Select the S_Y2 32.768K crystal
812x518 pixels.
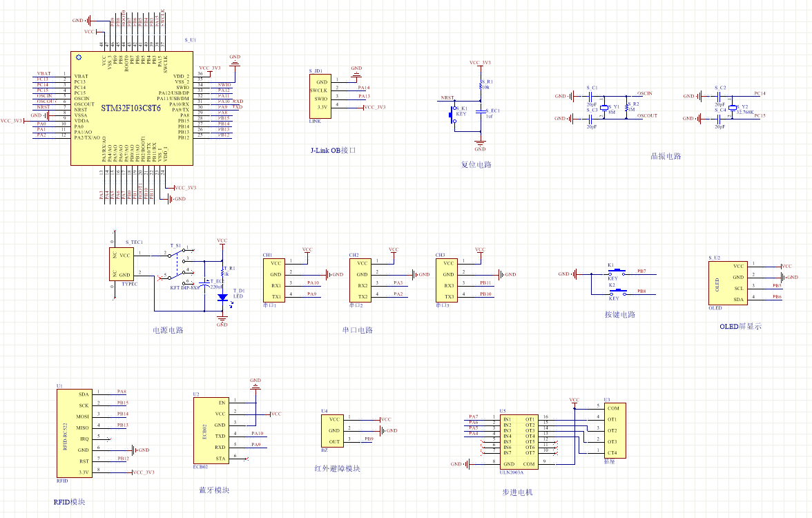point(732,108)
